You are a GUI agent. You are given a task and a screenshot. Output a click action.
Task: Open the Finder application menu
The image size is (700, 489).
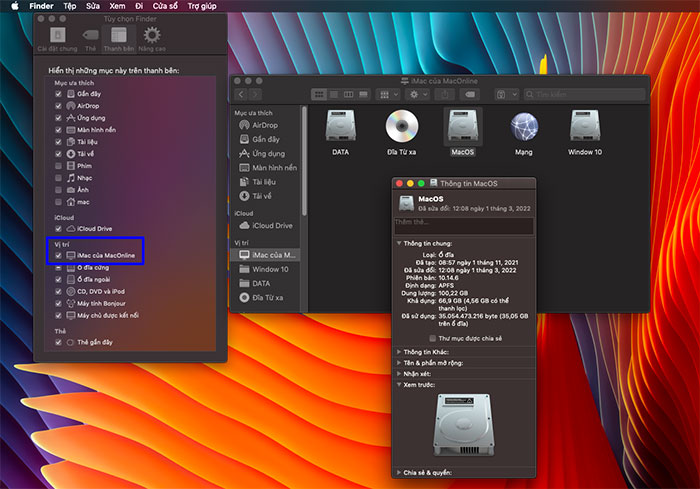(41, 6)
